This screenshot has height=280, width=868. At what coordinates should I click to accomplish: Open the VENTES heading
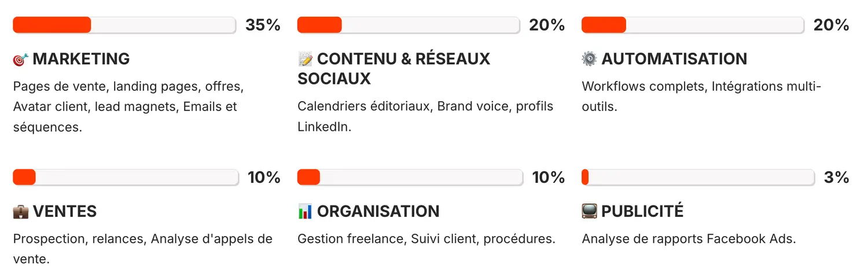[x=64, y=212]
